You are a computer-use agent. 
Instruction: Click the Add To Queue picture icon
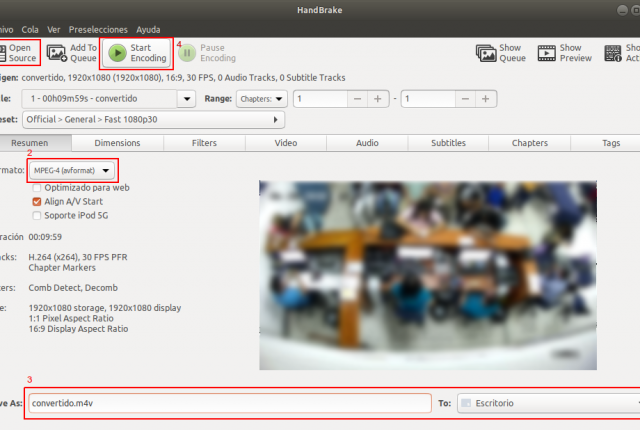[x=56, y=53]
